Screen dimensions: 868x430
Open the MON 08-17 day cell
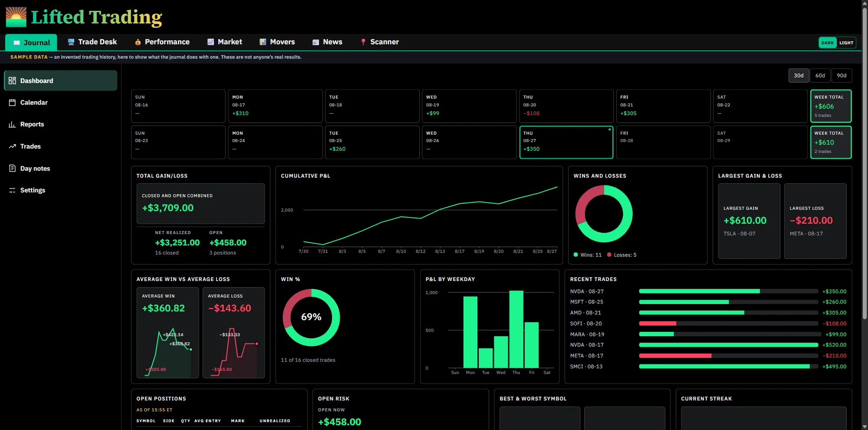tap(275, 106)
